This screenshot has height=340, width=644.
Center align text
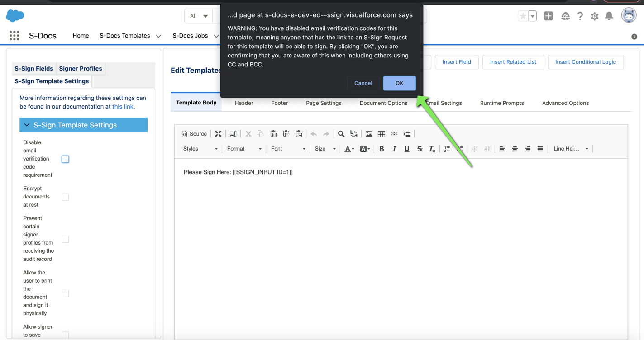tap(515, 149)
